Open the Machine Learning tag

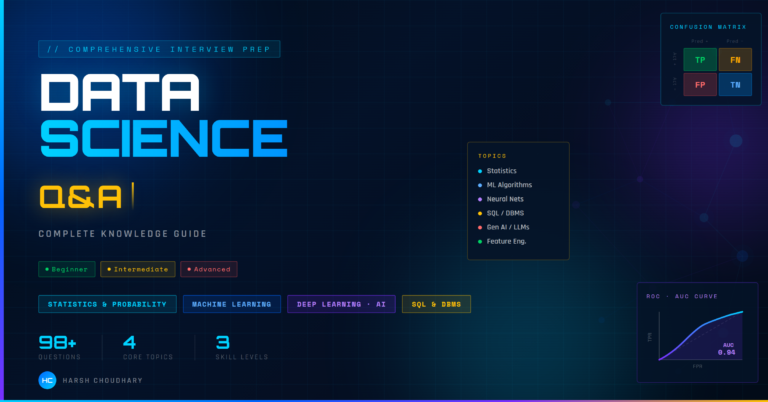point(232,304)
